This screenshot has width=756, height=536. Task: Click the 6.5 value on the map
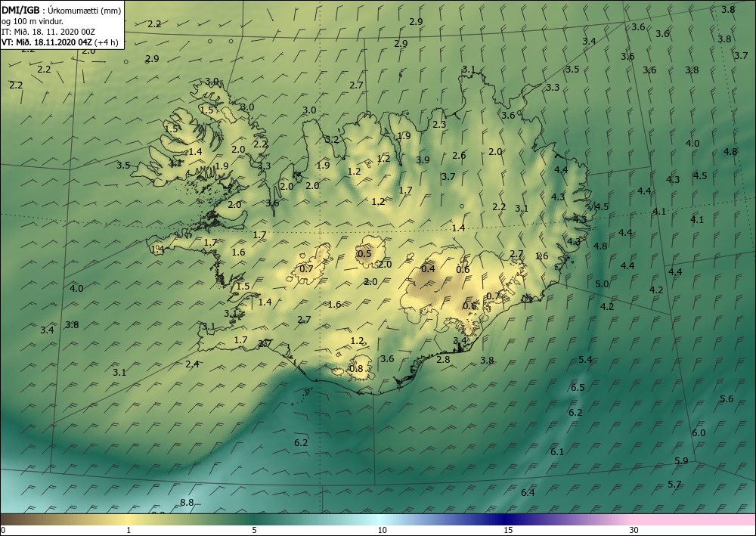(x=577, y=388)
